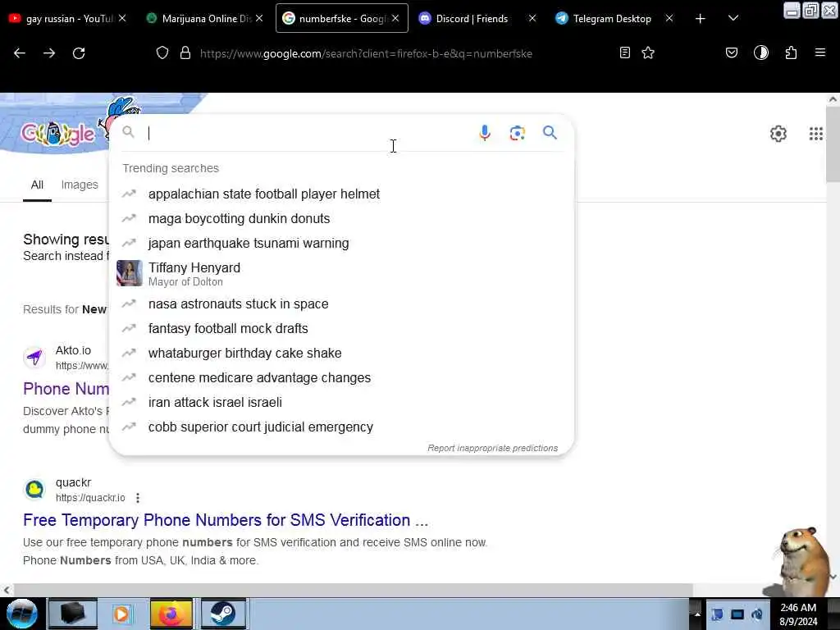Open the Firefox hamburger menu
The image size is (840, 630).
click(x=820, y=52)
